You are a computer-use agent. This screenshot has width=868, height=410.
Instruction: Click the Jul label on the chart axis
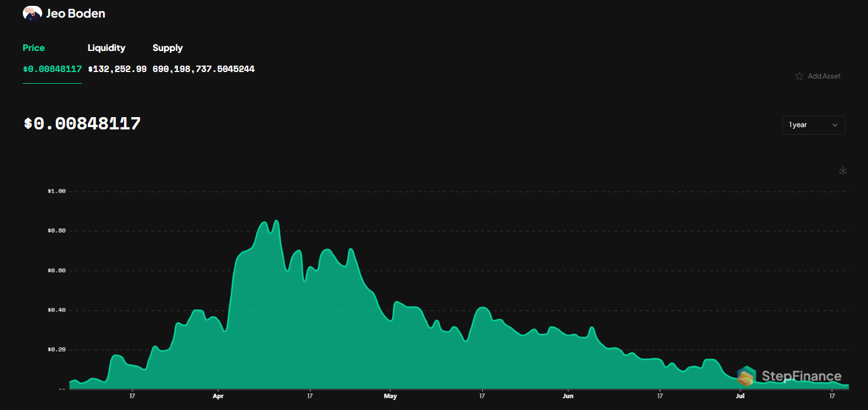740,396
